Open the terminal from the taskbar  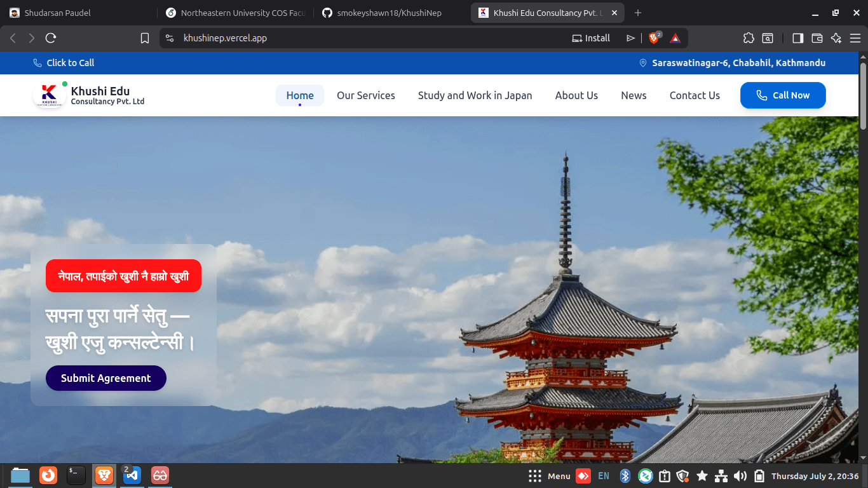click(76, 475)
